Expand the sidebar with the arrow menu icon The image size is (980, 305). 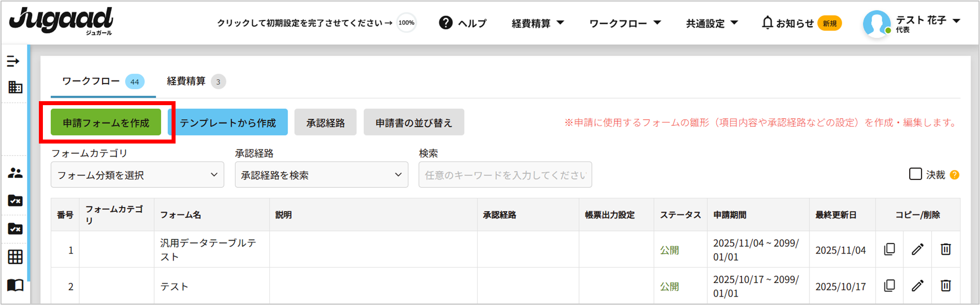[x=13, y=61]
